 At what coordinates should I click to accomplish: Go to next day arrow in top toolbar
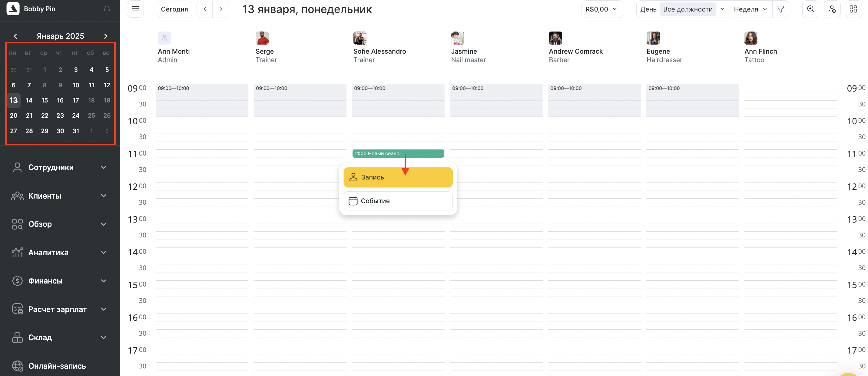pos(221,9)
